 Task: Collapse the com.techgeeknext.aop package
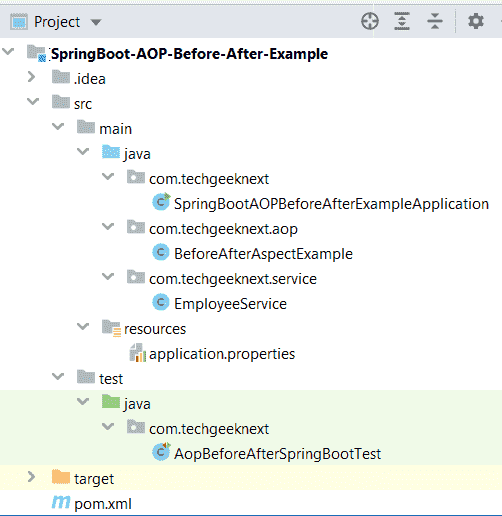(108, 227)
